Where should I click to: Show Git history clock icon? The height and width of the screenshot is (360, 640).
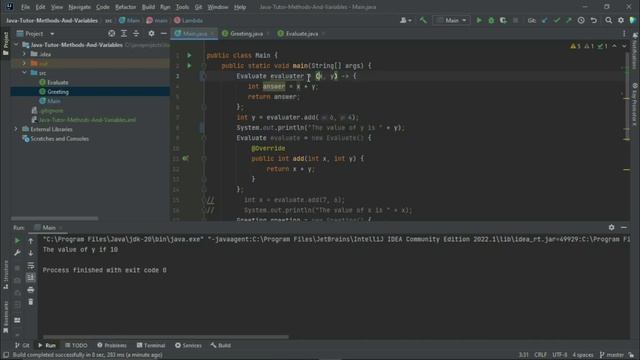581,20
